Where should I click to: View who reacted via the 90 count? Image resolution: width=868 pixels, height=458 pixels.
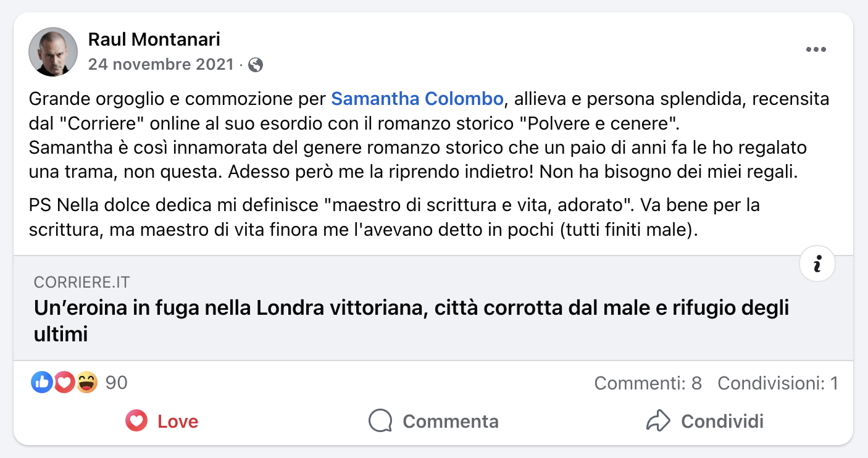pyautogui.click(x=116, y=383)
